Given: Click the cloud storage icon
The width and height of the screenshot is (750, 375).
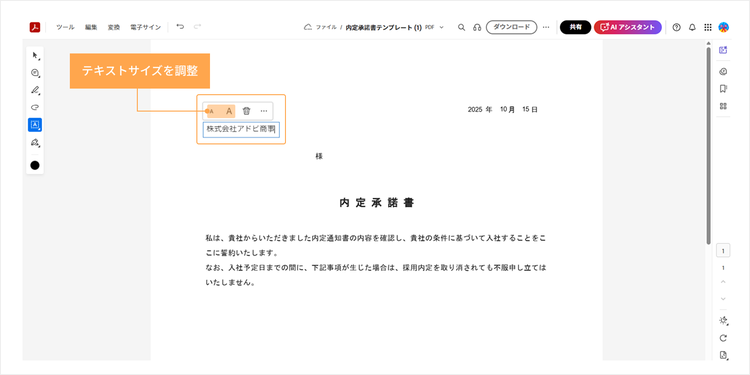Looking at the screenshot, I should coord(308,27).
